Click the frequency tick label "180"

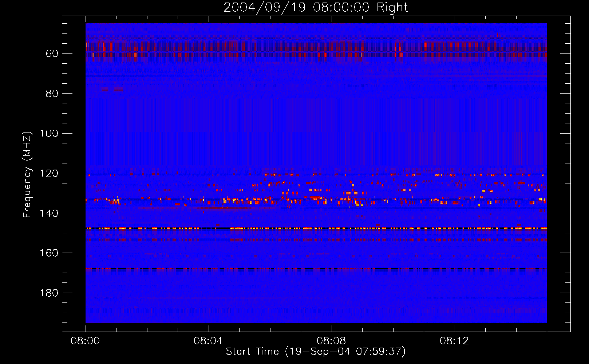49,293
